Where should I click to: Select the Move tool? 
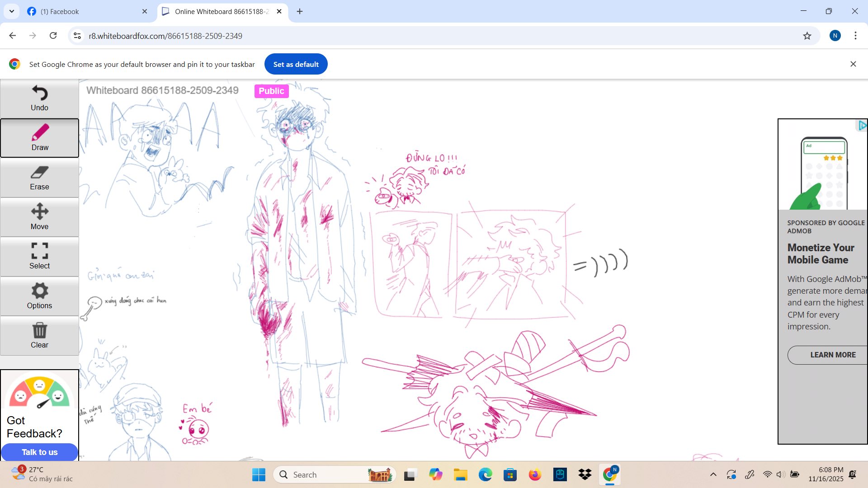pyautogui.click(x=39, y=217)
